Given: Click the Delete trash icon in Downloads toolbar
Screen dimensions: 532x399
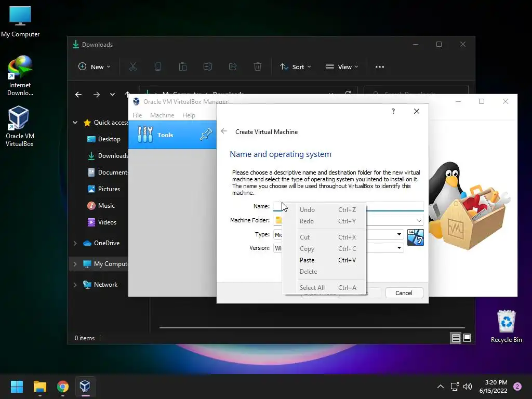Looking at the screenshot, I should (x=258, y=67).
